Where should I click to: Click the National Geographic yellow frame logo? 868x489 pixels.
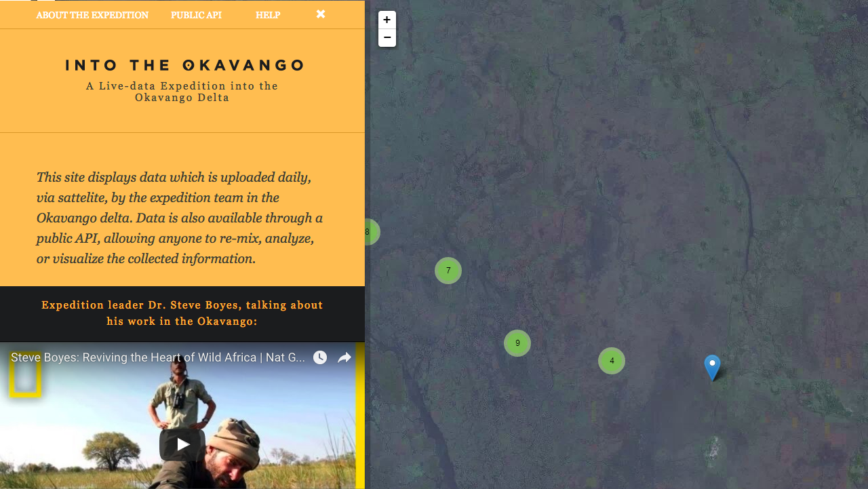pos(25,376)
